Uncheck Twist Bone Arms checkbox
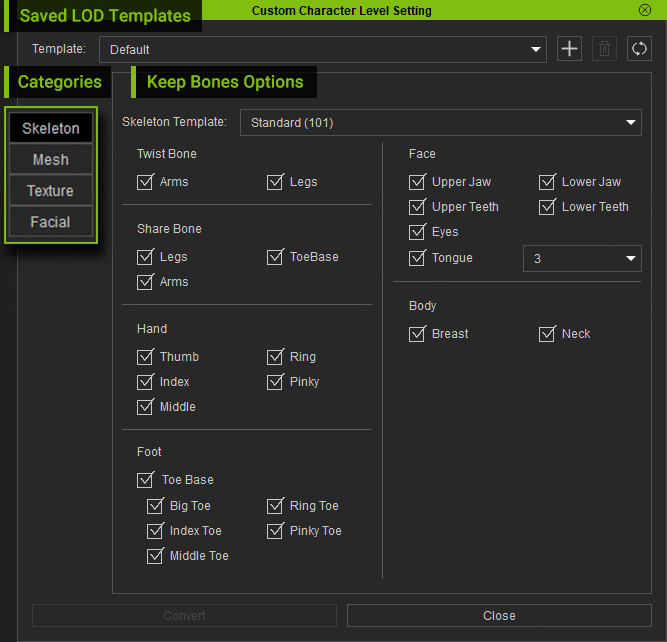667x642 pixels. coord(146,182)
